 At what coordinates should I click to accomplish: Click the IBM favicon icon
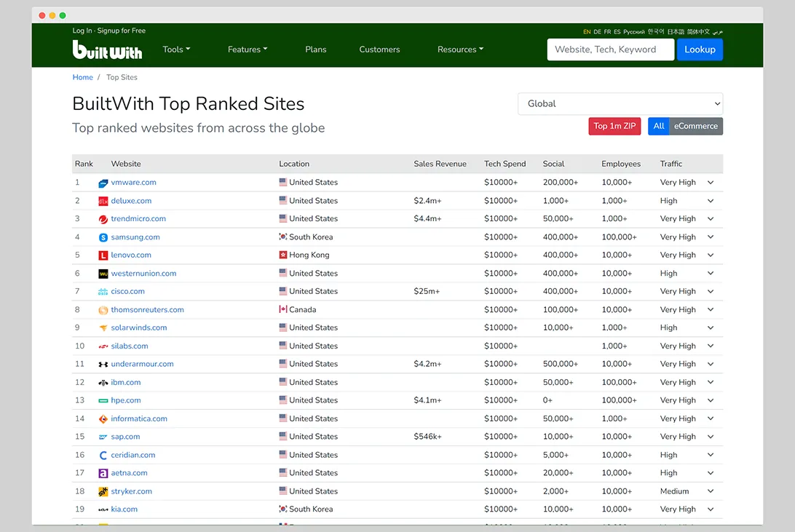point(103,382)
